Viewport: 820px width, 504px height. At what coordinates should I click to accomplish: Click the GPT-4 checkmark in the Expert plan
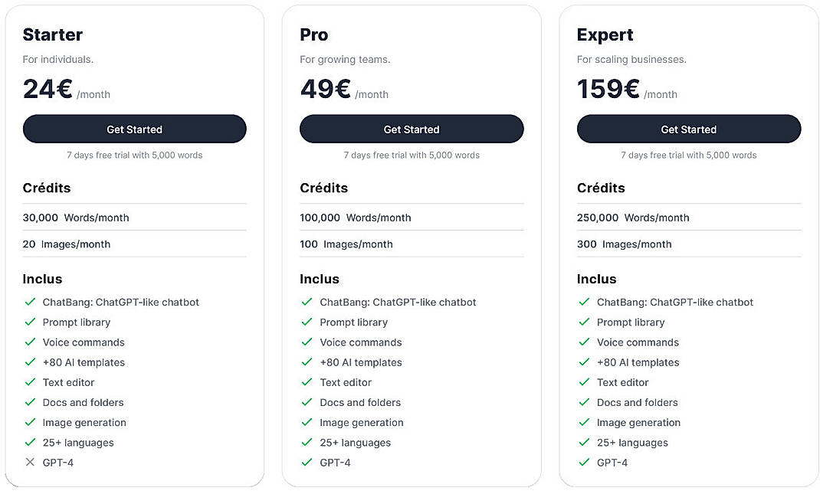coord(584,463)
